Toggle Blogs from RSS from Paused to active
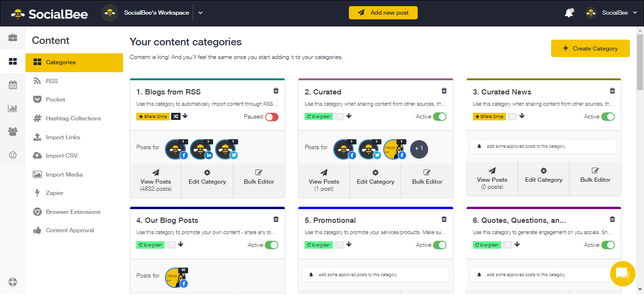This screenshot has width=644, height=295. (272, 117)
